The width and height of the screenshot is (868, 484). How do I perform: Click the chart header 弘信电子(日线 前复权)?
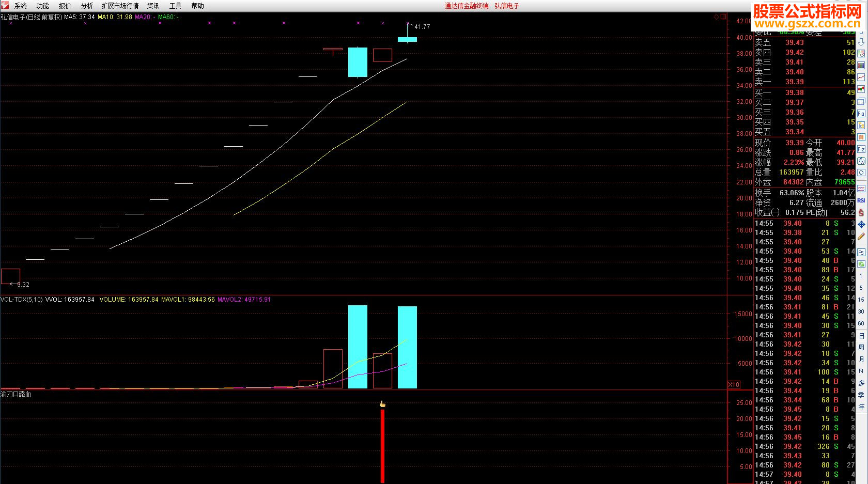32,17
